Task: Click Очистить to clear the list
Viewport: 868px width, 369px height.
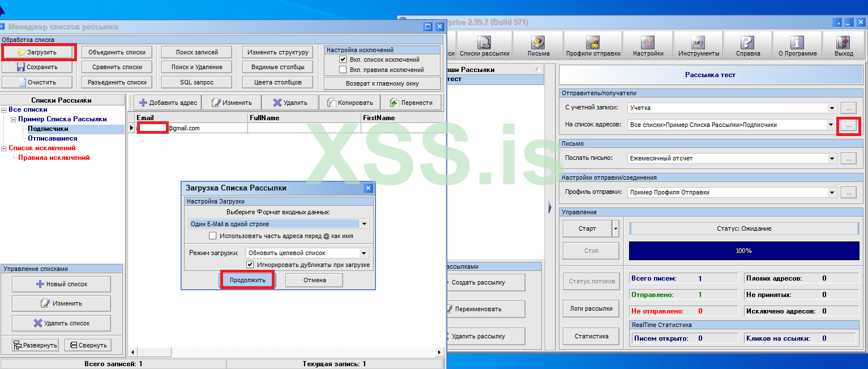Action: coord(37,82)
